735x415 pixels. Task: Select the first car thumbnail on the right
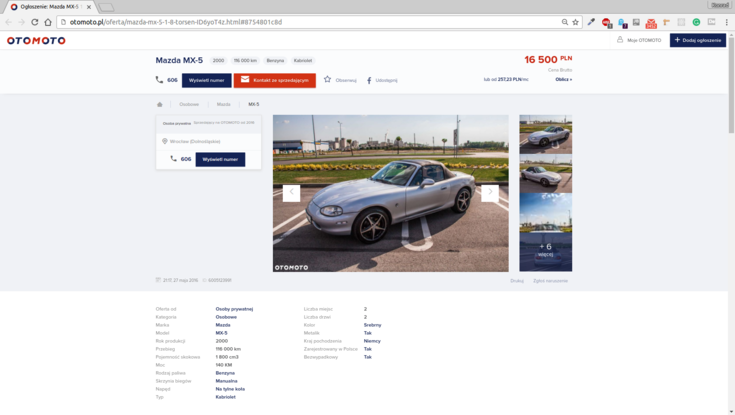(546, 134)
